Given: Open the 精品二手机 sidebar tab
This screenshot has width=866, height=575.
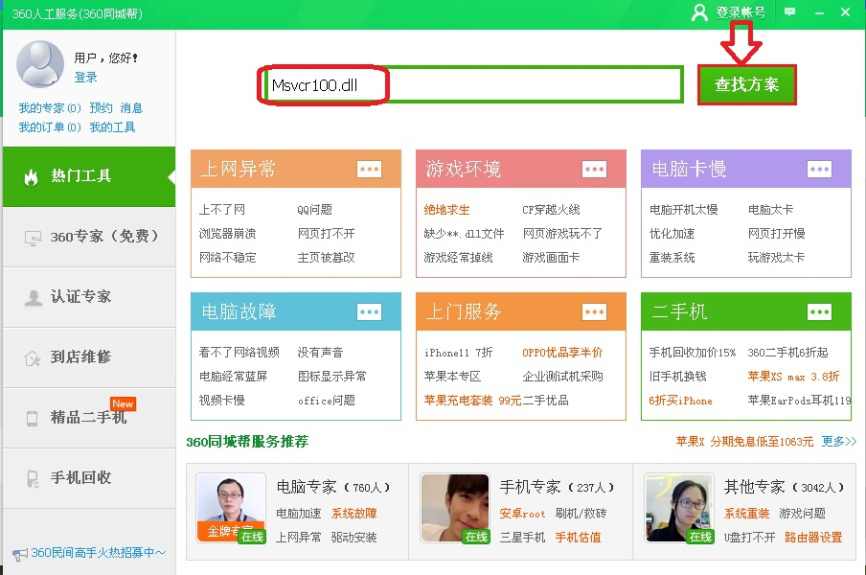Looking at the screenshot, I should click(x=89, y=418).
